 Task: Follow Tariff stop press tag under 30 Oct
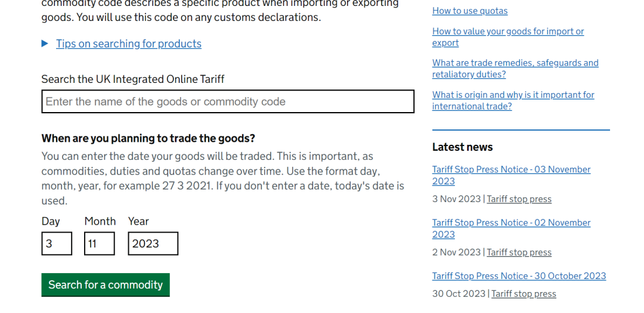(x=524, y=294)
